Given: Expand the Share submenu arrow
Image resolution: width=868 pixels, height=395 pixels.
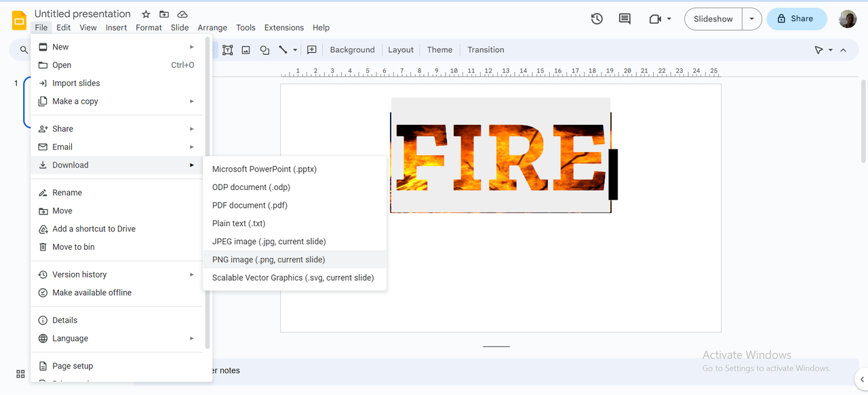Looking at the screenshot, I should [192, 129].
